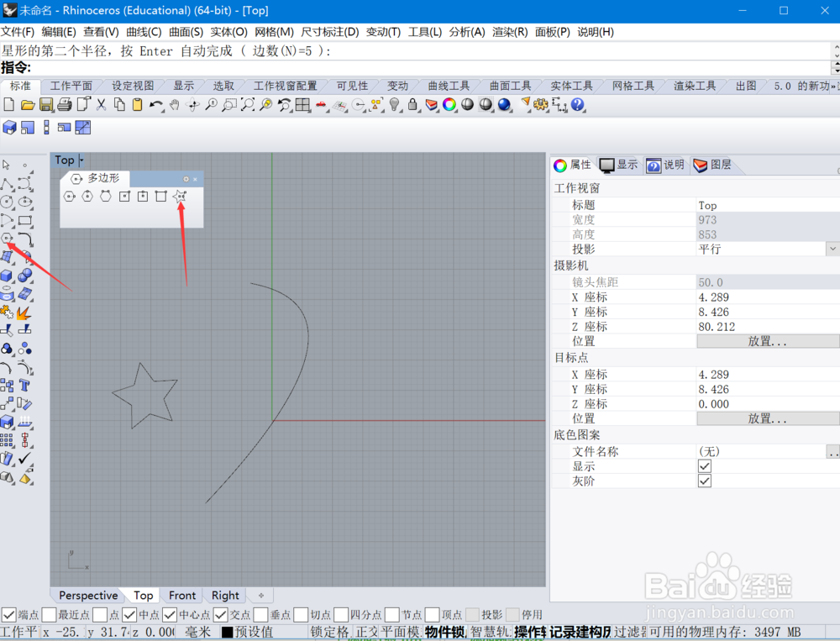
Task: Open the 曲线(C) menu
Action: click(x=144, y=32)
